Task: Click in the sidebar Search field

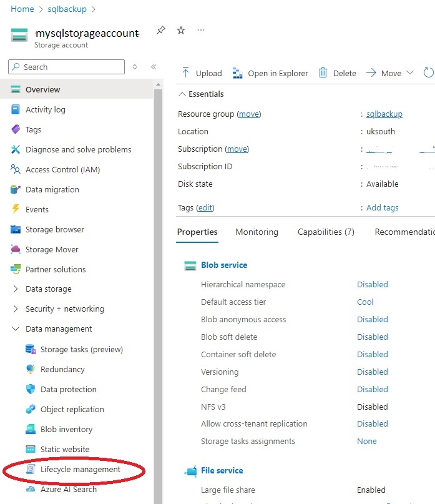Action: click(67, 67)
